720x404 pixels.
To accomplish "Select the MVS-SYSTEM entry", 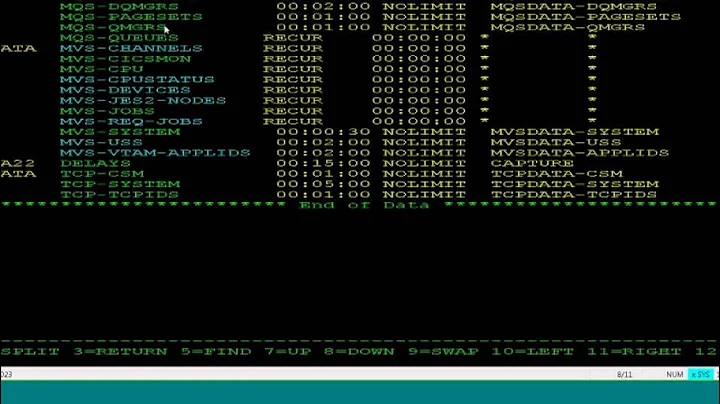I will 120,132.
